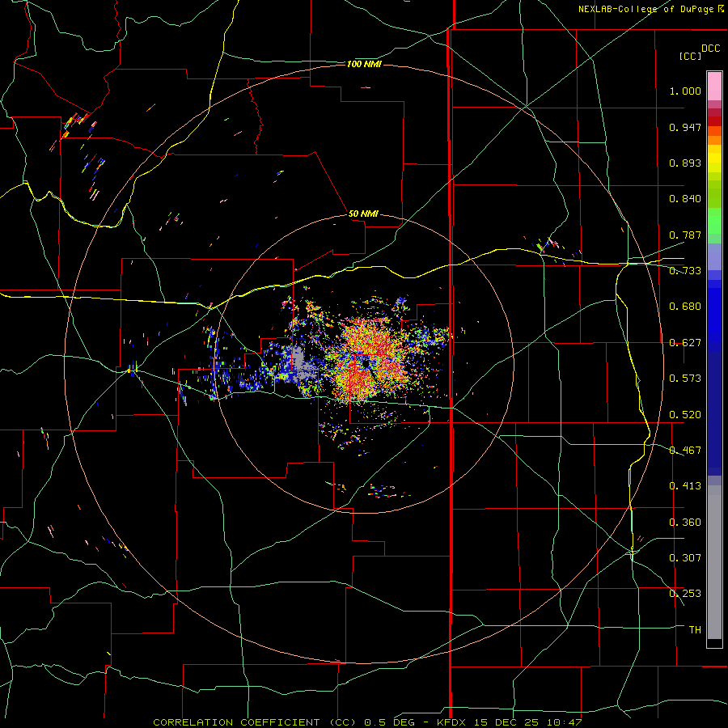Select the 0.253 scale value

[685, 594]
